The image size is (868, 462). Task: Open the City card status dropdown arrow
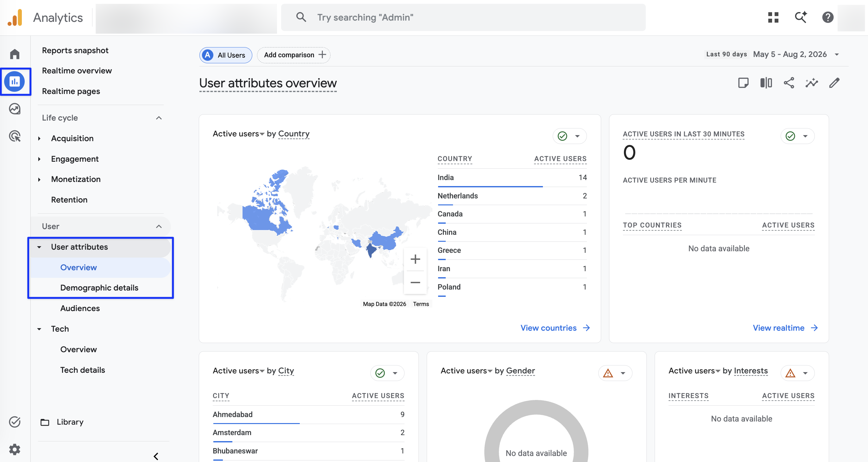(x=395, y=373)
